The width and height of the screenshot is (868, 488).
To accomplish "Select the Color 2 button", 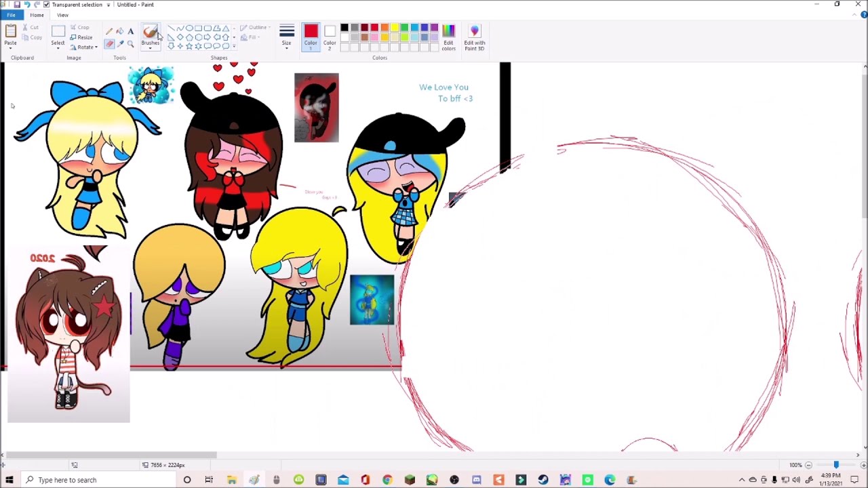I will [330, 37].
